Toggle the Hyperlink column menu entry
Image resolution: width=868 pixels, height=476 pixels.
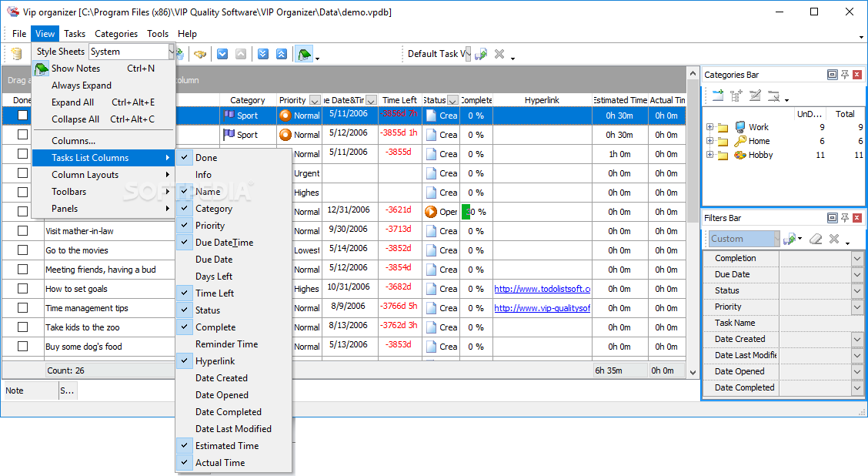[x=234, y=360]
